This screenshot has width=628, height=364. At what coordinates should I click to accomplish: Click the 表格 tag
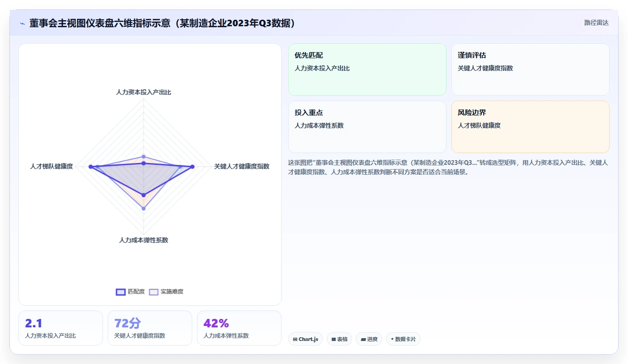[x=339, y=339]
